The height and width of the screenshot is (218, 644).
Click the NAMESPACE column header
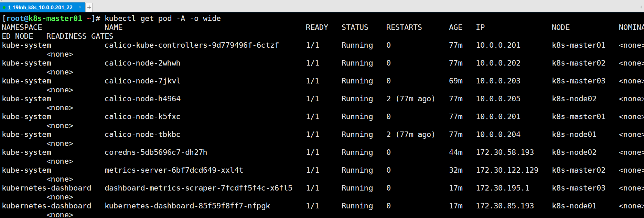(x=22, y=27)
